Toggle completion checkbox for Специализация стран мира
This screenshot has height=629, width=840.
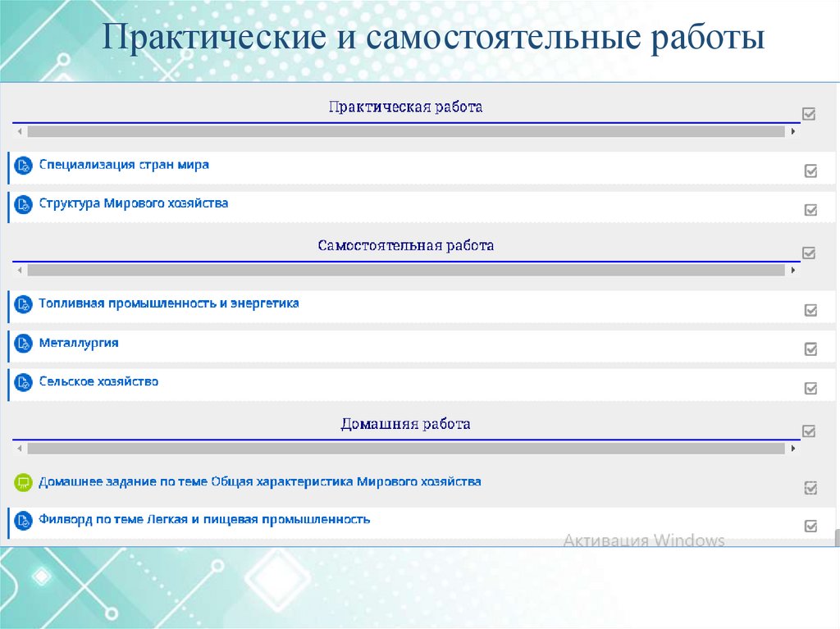[x=810, y=171]
